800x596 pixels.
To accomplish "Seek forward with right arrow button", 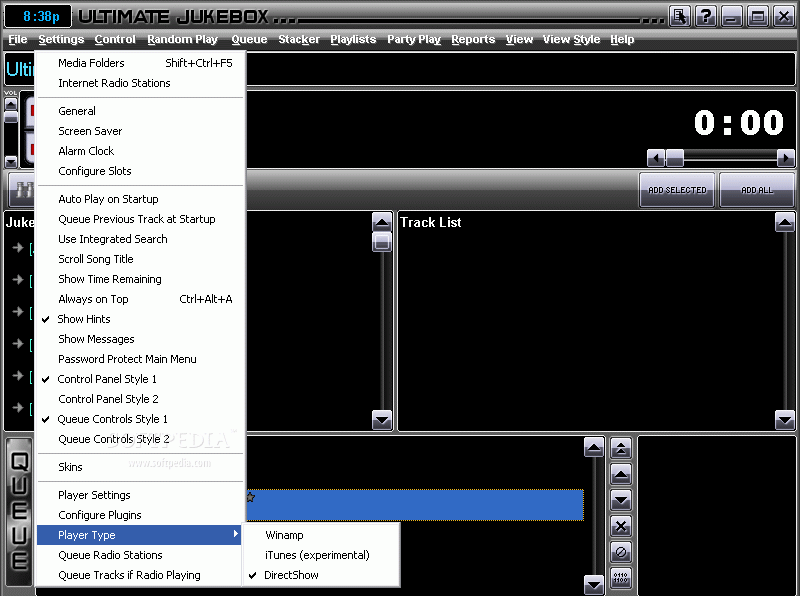I will point(786,158).
